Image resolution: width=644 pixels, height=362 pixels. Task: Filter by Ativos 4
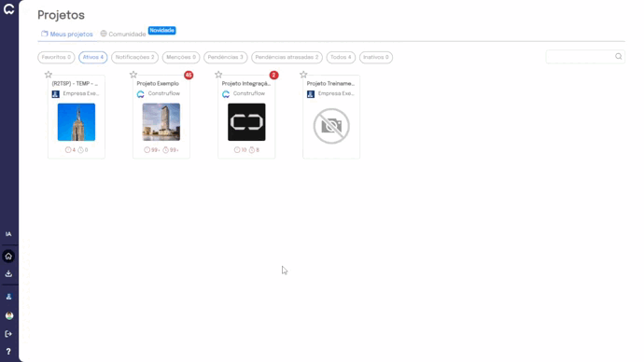tap(93, 57)
